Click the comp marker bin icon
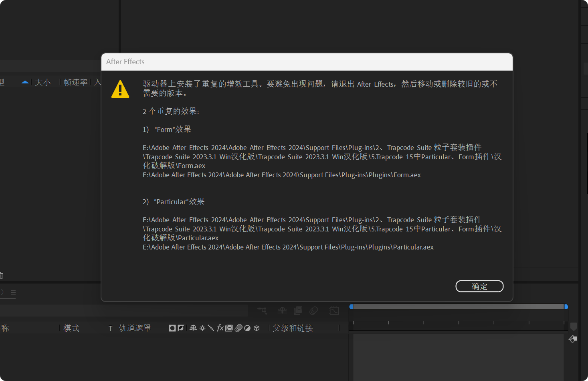 point(574,327)
